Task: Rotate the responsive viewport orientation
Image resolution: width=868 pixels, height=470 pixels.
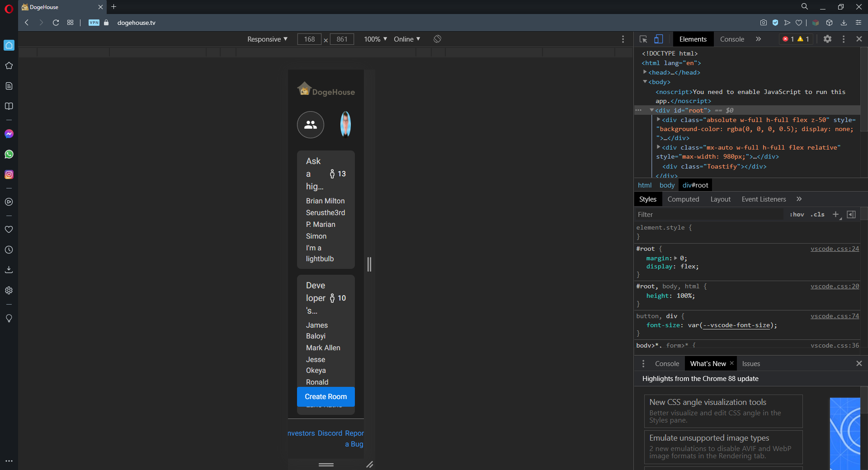Action: (x=437, y=39)
